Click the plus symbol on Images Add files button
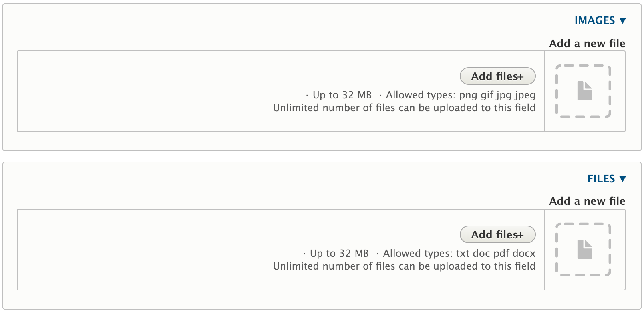This screenshot has width=644, height=312. [x=521, y=76]
